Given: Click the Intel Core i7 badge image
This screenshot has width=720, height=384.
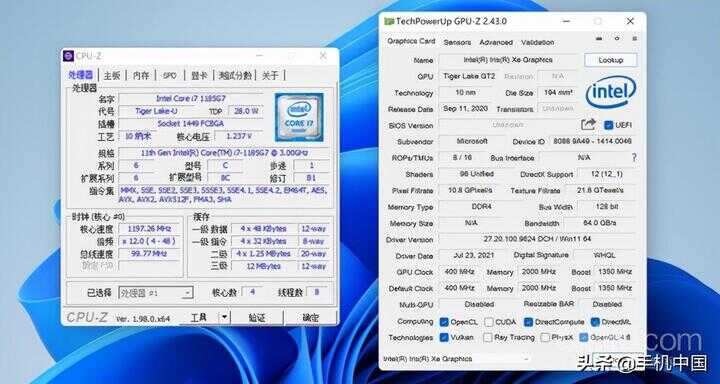Looking at the screenshot, I should 299,117.
